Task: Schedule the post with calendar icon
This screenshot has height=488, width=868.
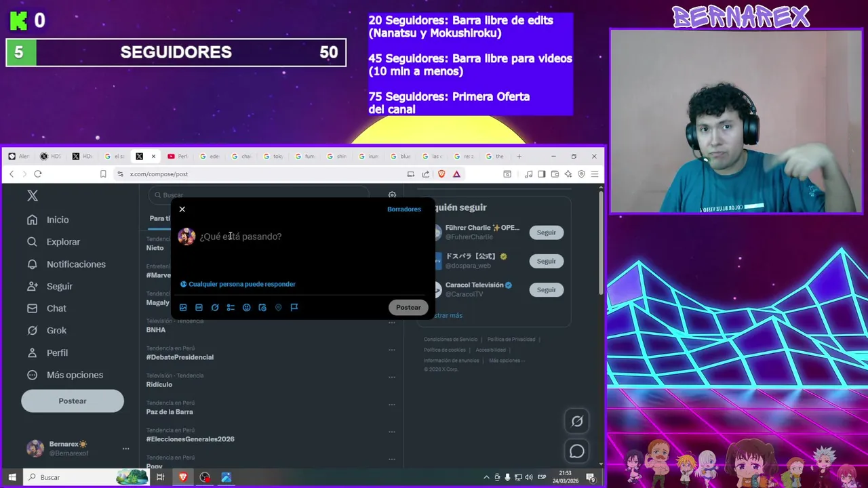Action: pyautogui.click(x=262, y=308)
